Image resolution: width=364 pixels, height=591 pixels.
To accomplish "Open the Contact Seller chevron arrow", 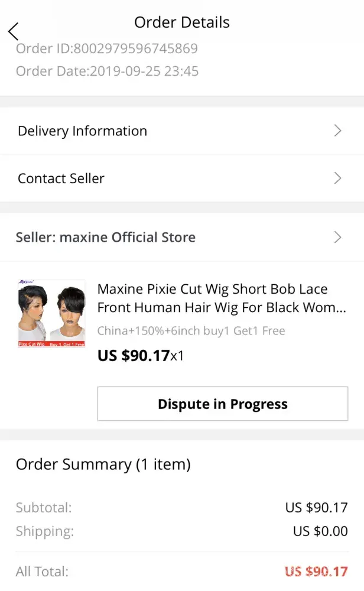I will point(337,178).
